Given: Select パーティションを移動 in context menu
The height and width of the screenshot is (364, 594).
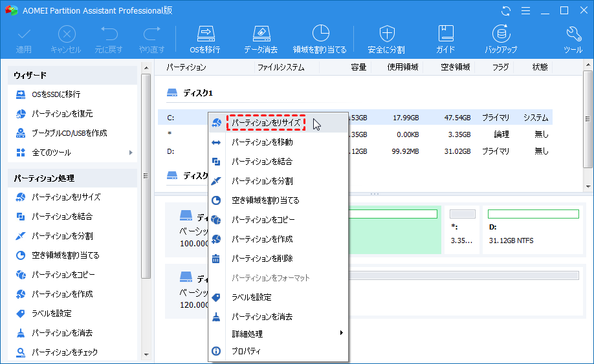Looking at the screenshot, I should 278,142.
